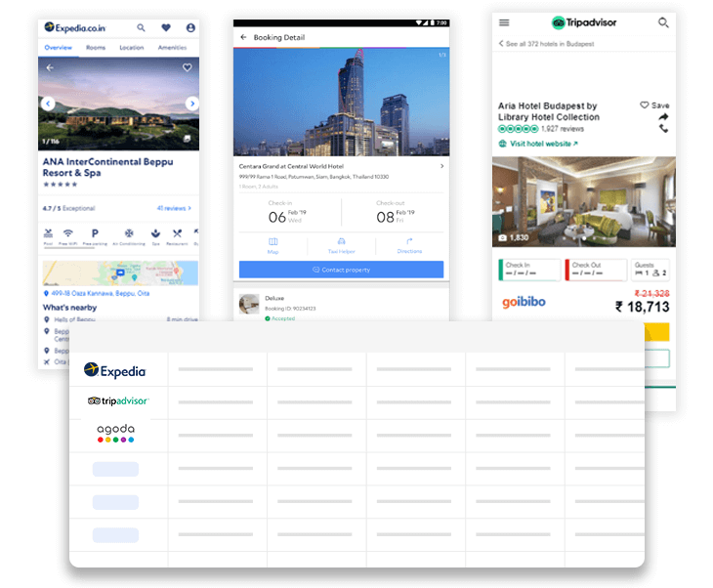This screenshot has width=713, height=588.
Task: Switch to Expedia Rooms tab
Action: [96, 47]
